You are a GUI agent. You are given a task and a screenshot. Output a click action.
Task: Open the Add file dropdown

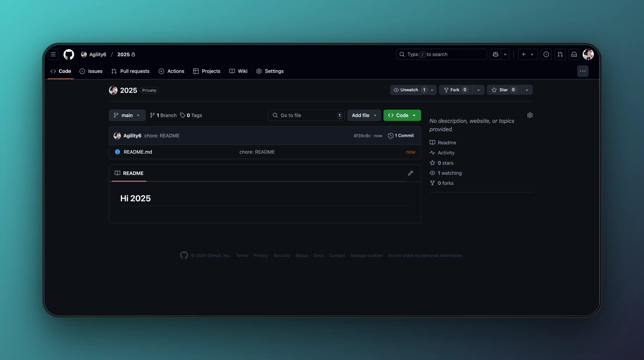(364, 115)
